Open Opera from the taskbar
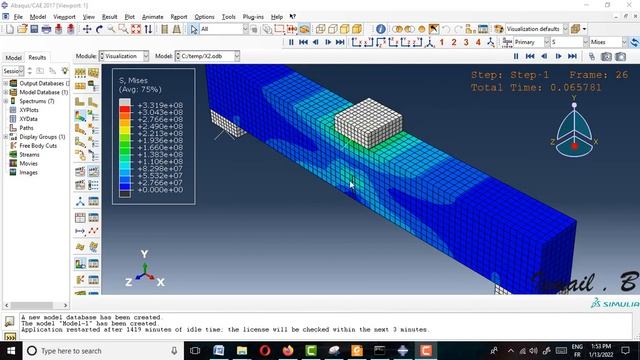 pyautogui.click(x=264, y=351)
